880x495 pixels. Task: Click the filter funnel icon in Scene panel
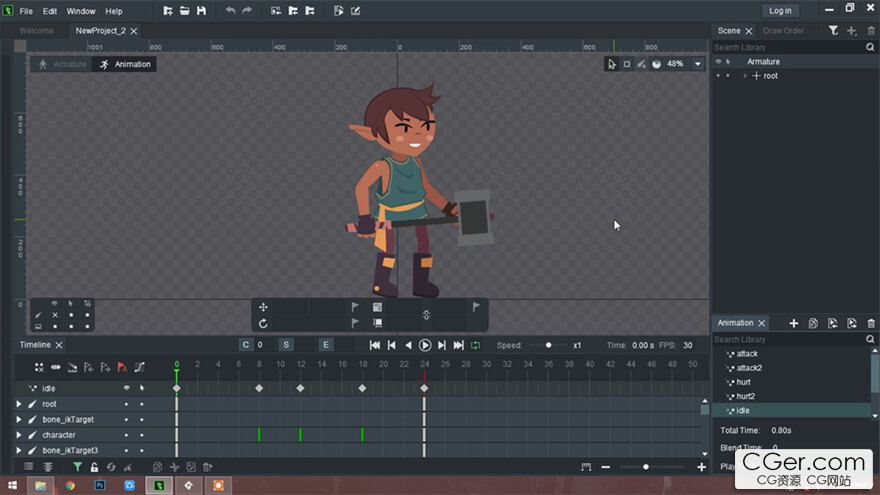(833, 31)
